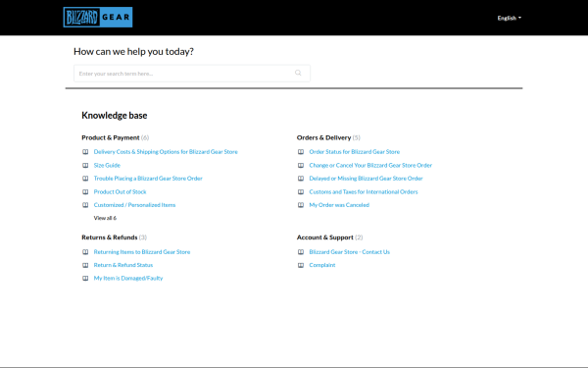Click the Blizzard Gear logo
This screenshot has width=588, height=368.
coord(98,18)
